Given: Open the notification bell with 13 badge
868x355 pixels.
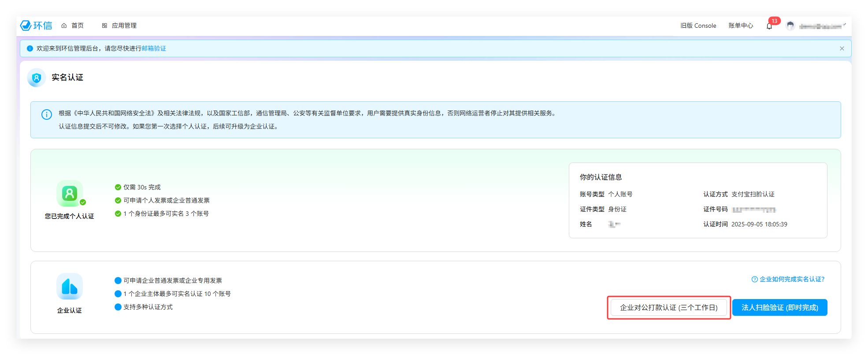Looking at the screenshot, I should (x=769, y=26).
